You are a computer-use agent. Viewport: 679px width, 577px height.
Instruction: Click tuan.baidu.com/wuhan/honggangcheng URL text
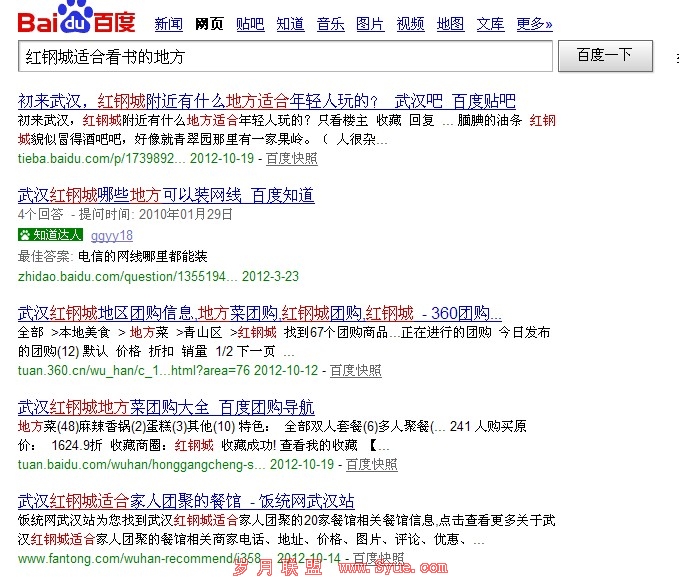[142, 464]
